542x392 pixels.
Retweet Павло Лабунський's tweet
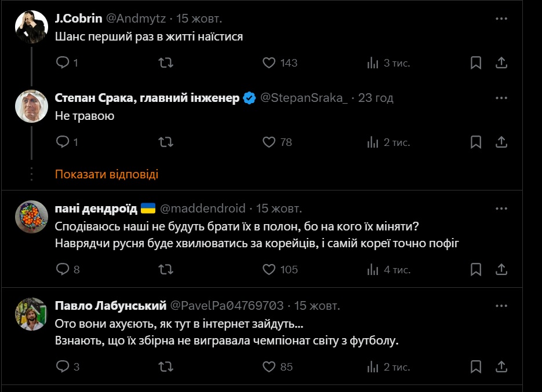tap(166, 367)
